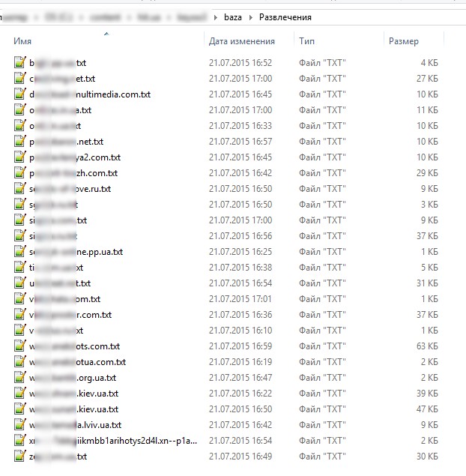Click the file icon for multimedia.com.txt
The height and width of the screenshot is (476, 466).
(x=20, y=94)
